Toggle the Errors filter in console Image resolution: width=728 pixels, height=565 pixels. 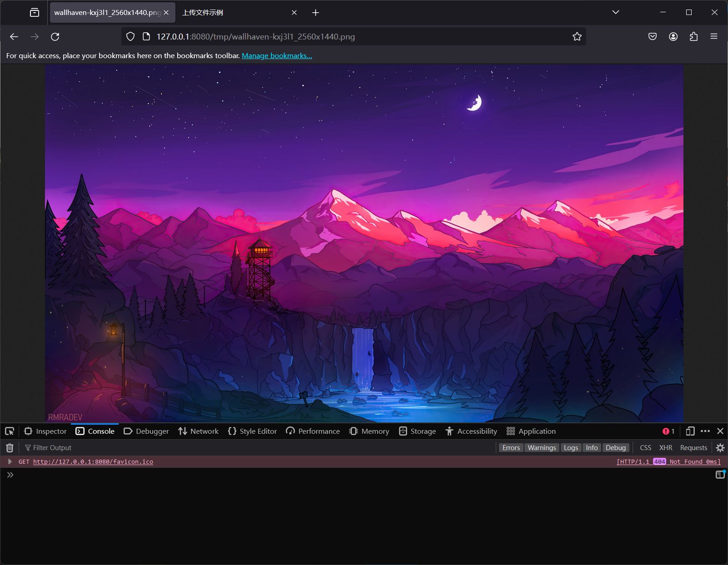511,448
